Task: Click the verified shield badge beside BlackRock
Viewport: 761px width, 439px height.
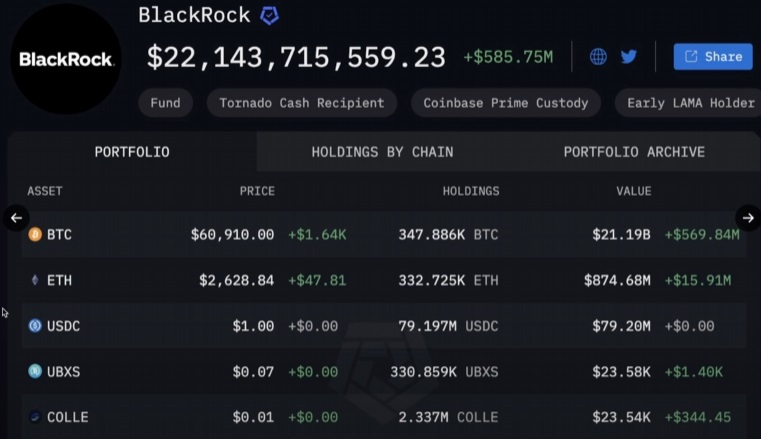Action: pyautogui.click(x=269, y=16)
